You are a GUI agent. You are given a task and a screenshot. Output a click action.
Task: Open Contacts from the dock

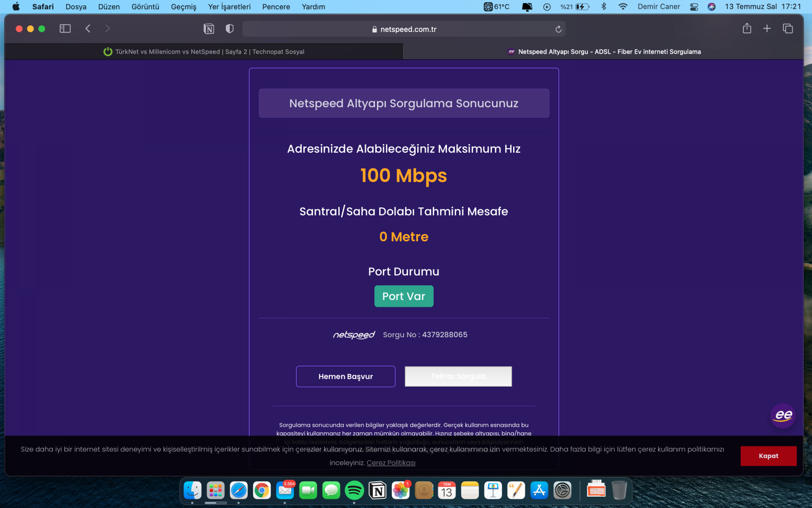coord(424,491)
